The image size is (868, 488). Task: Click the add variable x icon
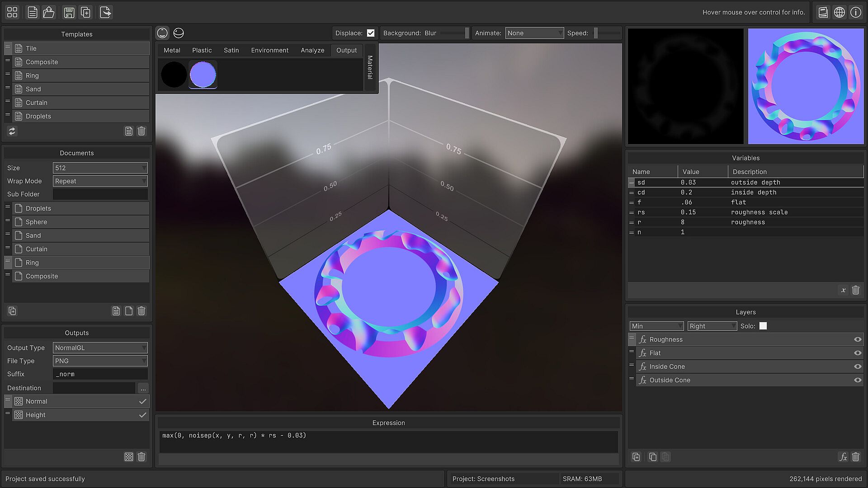click(843, 290)
